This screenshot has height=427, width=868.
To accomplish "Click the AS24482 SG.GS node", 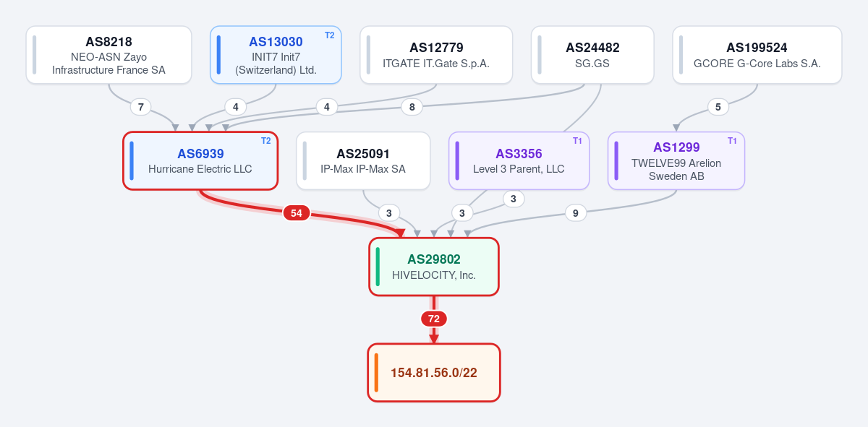I will coord(592,55).
